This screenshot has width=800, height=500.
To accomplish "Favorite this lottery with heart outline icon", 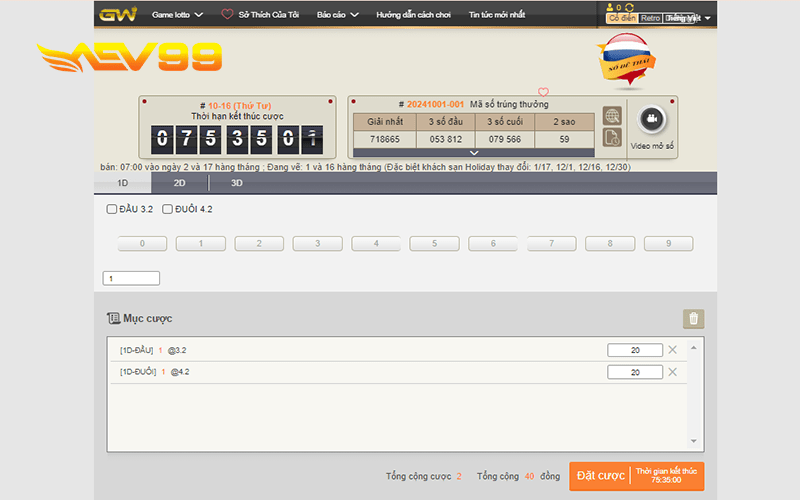I will tap(543, 92).
